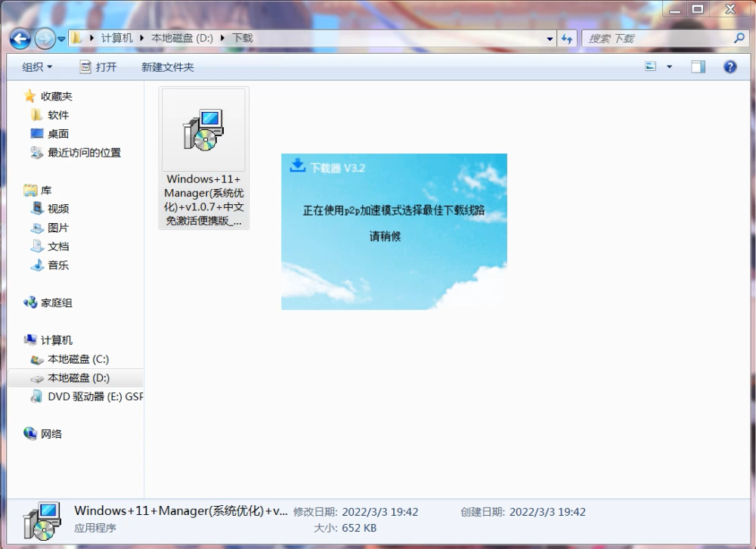Open the address bar history dropdown
Screen dimensions: 756x549
coord(550,39)
